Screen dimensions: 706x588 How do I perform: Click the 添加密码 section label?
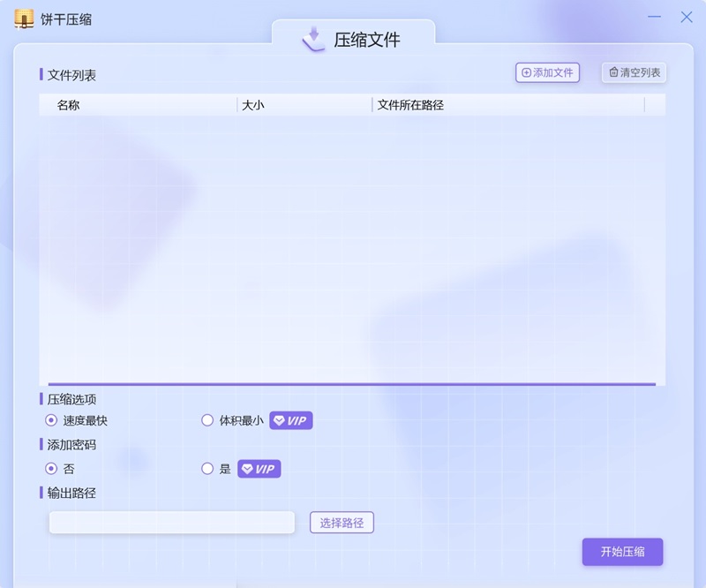71,445
